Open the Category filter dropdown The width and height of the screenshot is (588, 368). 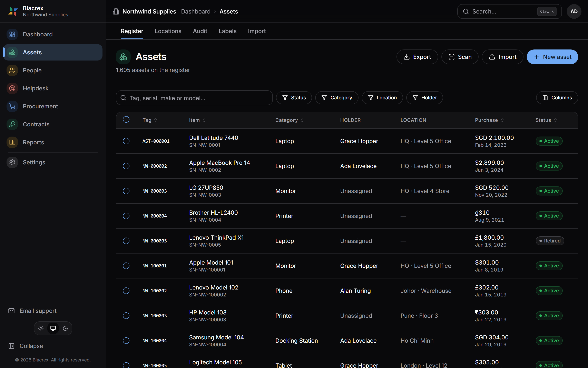coord(337,98)
